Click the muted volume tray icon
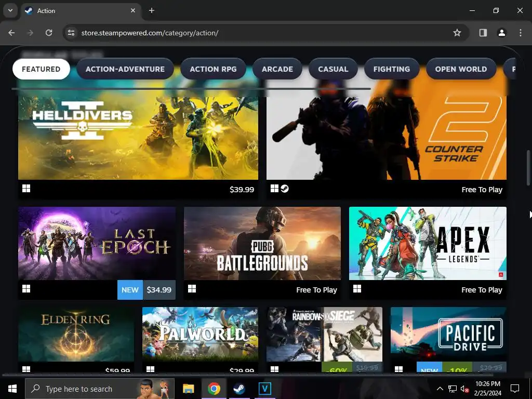The width and height of the screenshot is (532, 399). point(464,389)
